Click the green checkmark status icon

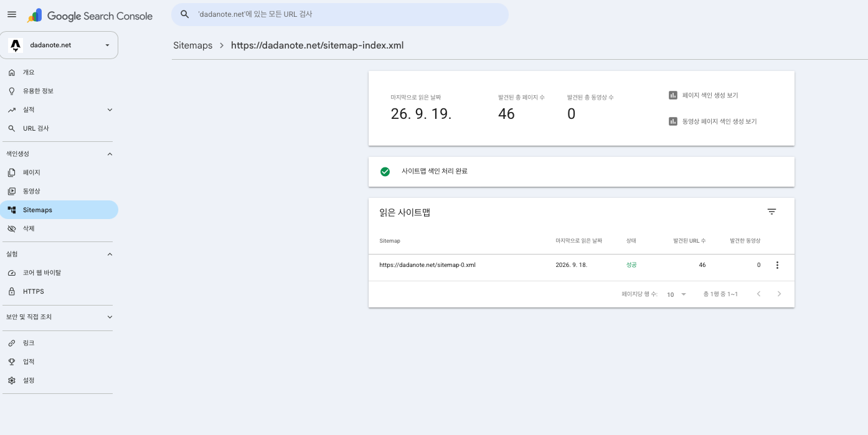(x=385, y=171)
